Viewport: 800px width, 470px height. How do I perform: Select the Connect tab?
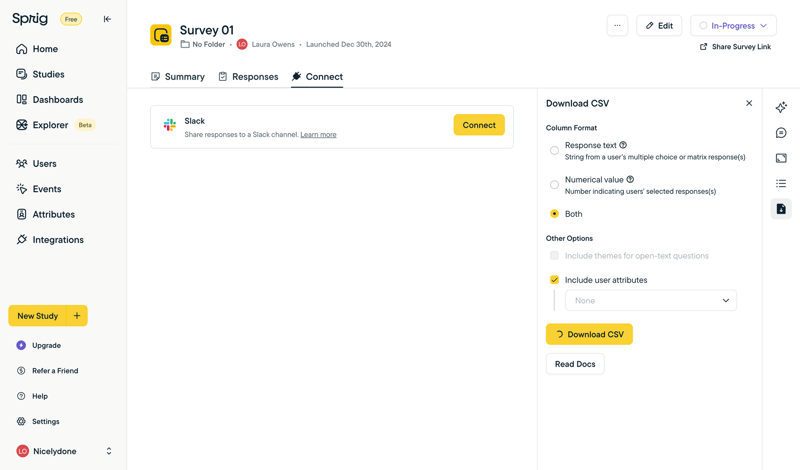coord(317,77)
